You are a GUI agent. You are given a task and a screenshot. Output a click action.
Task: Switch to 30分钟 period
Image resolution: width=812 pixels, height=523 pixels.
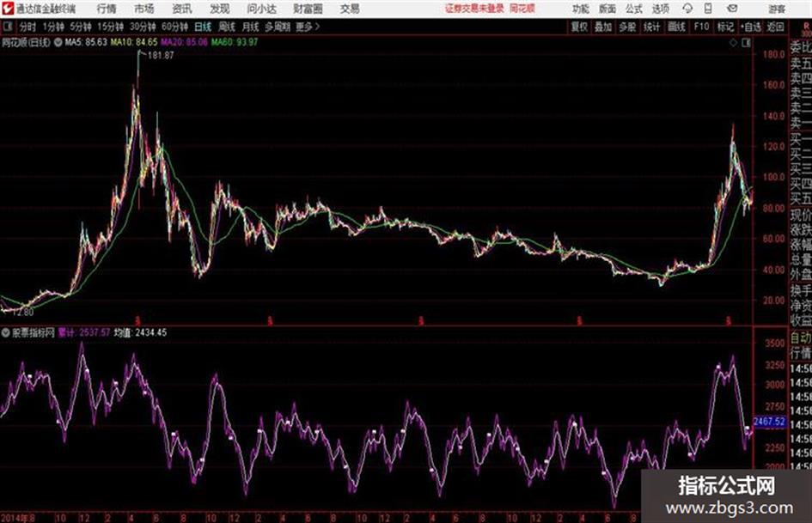point(143,27)
